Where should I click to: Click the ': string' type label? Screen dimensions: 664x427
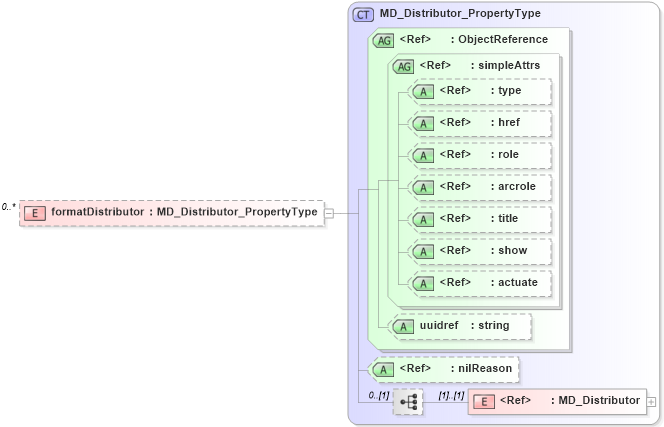490,325
